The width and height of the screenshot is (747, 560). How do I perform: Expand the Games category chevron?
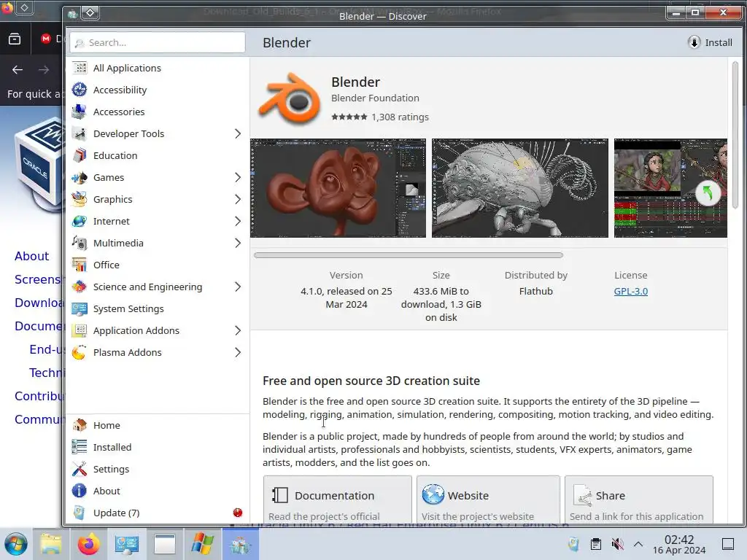238,178
